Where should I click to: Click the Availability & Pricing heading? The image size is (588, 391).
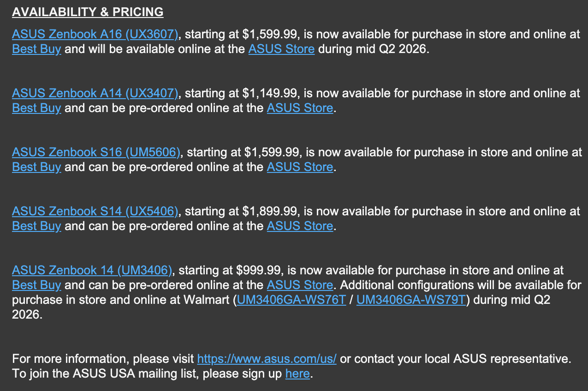point(88,12)
